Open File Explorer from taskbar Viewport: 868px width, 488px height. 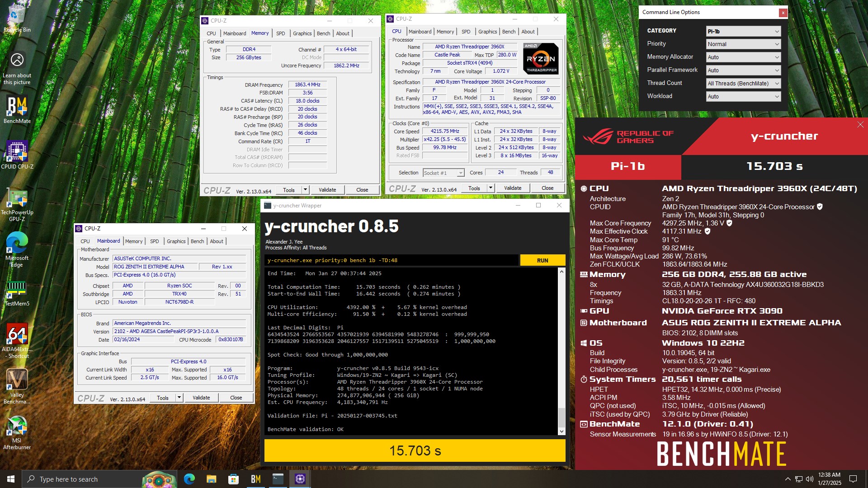pos(211,479)
